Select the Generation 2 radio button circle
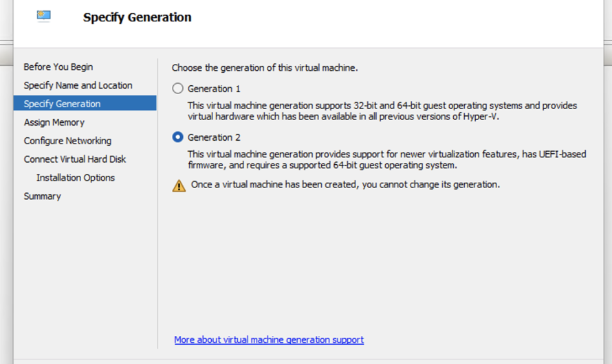This screenshot has height=364, width=612. (178, 137)
